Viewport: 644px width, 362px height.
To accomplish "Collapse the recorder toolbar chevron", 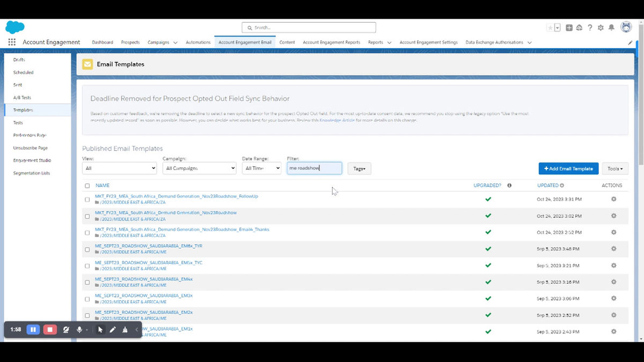I will pyautogui.click(x=136, y=329).
